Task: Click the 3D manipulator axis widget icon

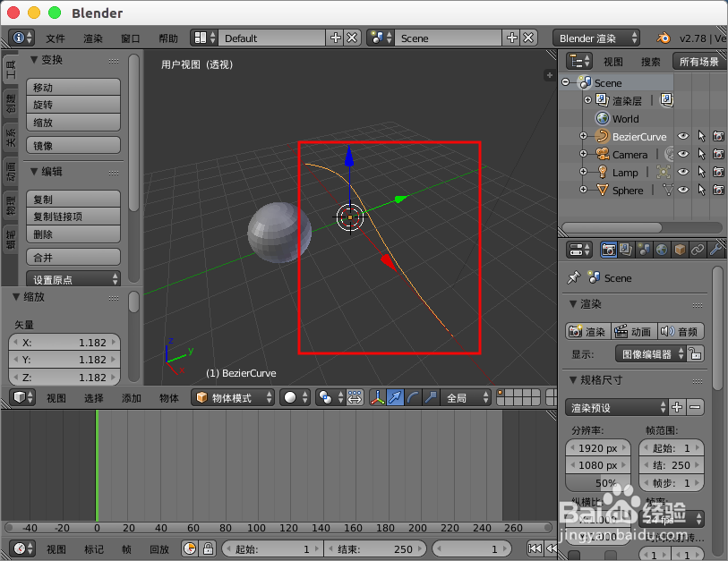Action: [x=377, y=397]
